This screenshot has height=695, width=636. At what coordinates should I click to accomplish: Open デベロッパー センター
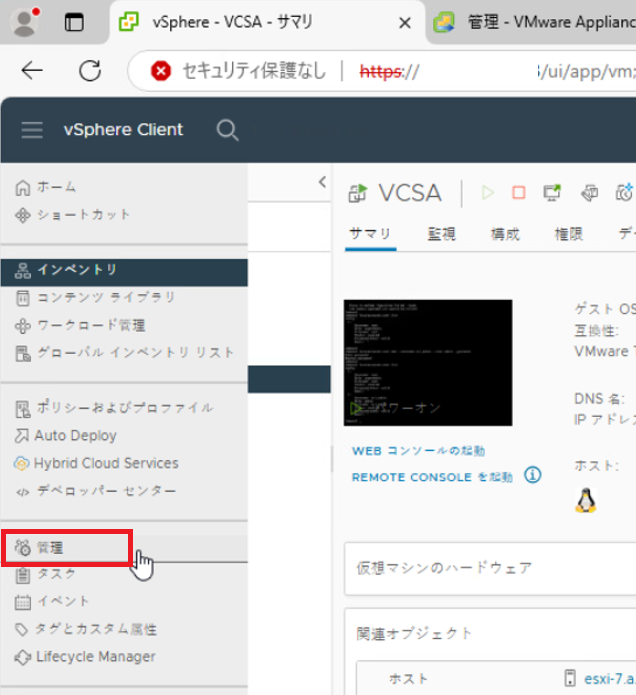(106, 491)
